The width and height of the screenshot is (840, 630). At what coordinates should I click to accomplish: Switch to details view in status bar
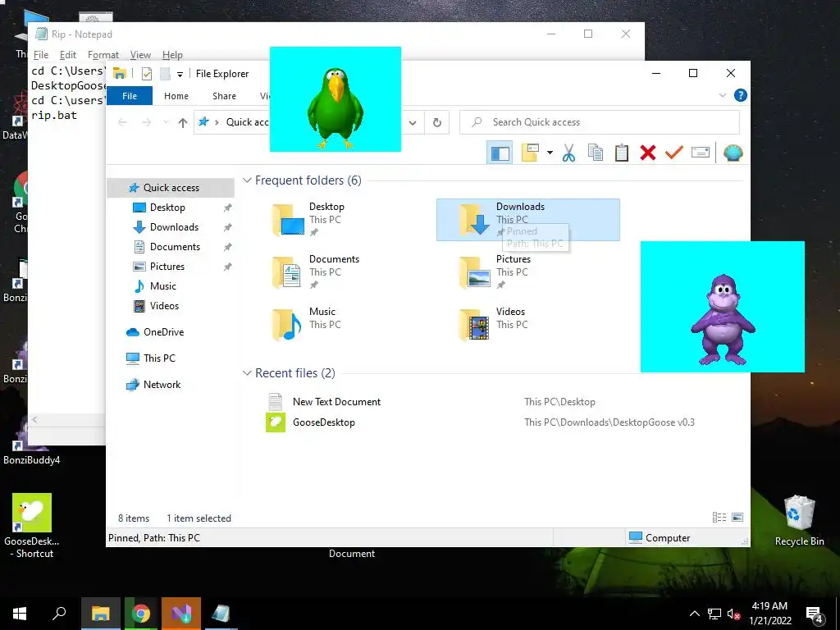coord(719,518)
